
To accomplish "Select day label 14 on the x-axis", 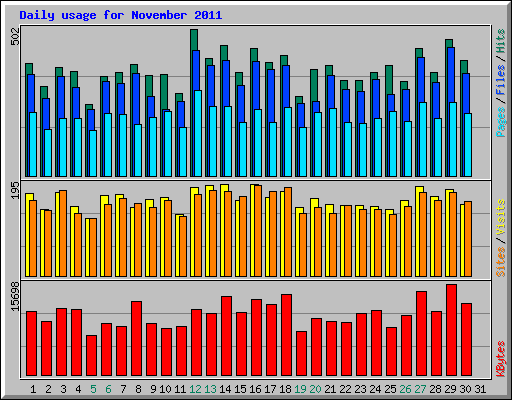I will [x=225, y=389].
